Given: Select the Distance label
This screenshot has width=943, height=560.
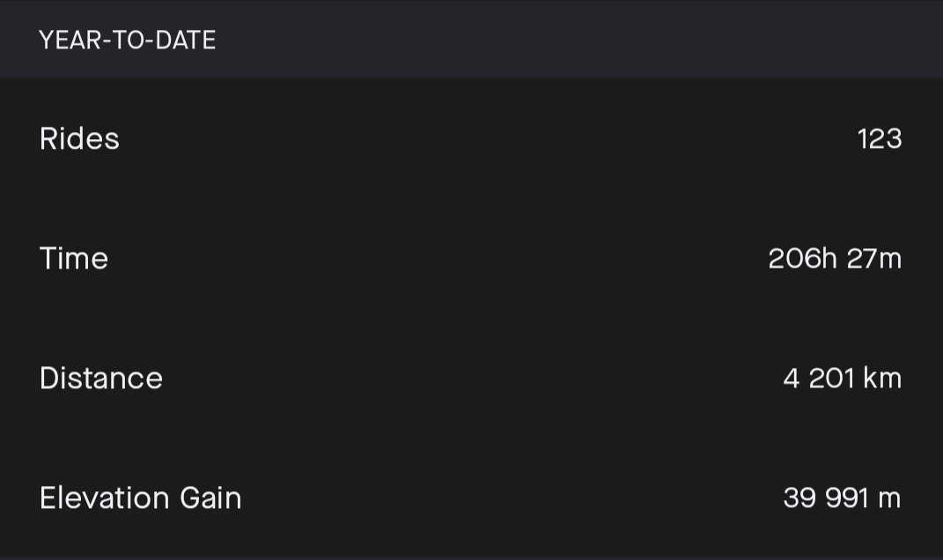Looking at the screenshot, I should (101, 379).
